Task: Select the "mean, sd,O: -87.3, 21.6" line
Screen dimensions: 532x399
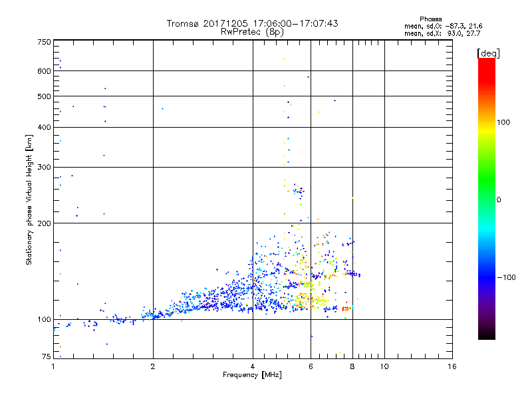Action: 443,26
